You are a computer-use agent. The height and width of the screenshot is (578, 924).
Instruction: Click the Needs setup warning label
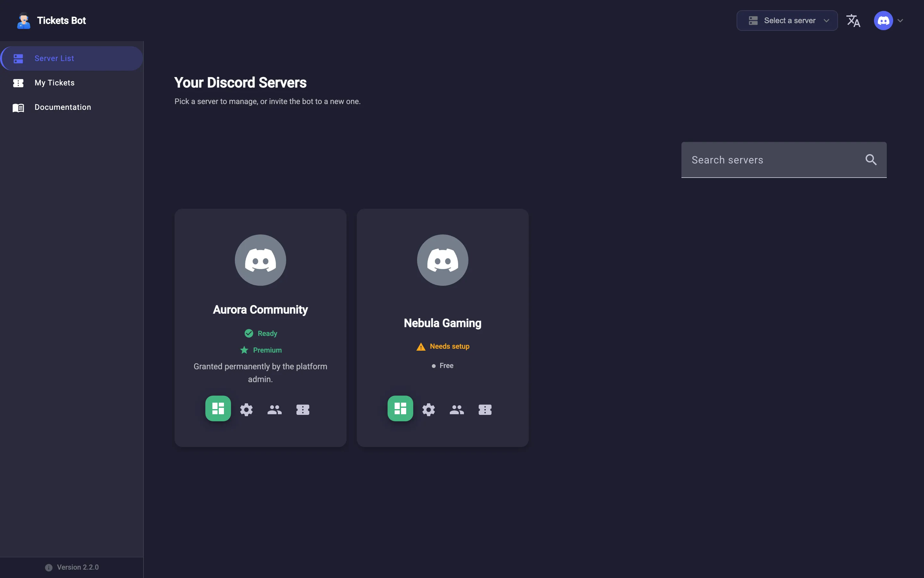point(449,346)
